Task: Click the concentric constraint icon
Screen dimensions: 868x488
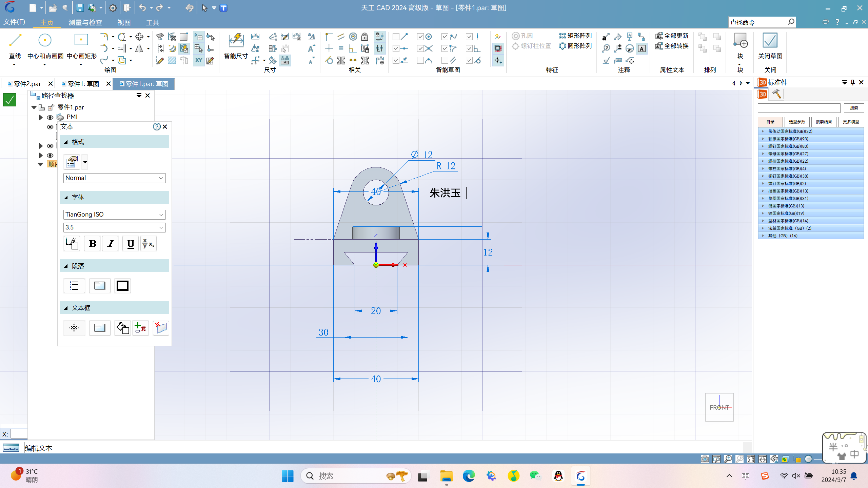Action: pos(353,37)
